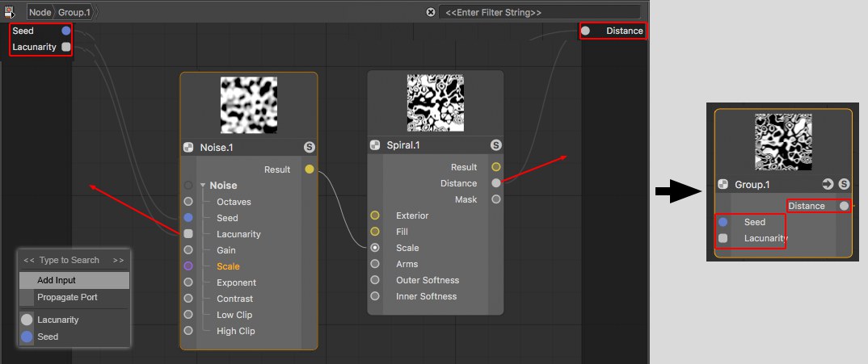Screen dimensions: 868x364
Task: Toggle the solo S button on Spiral.1
Action: click(495, 145)
